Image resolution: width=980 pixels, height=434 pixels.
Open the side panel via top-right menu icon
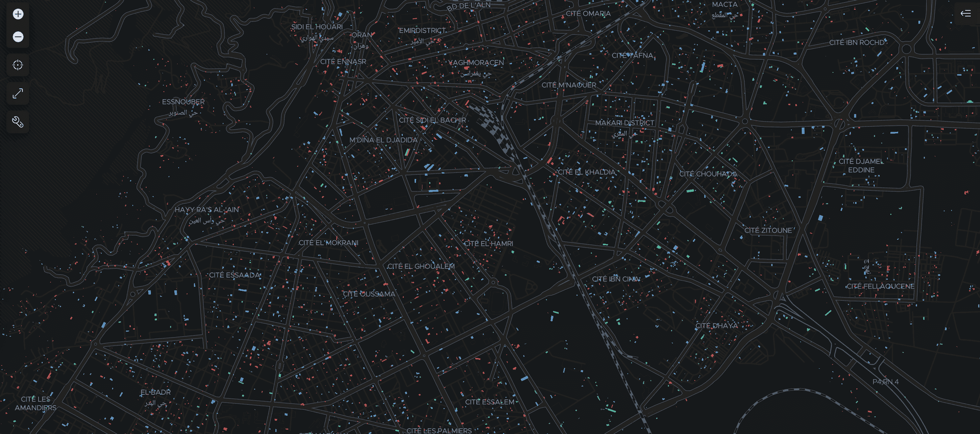coord(966,14)
